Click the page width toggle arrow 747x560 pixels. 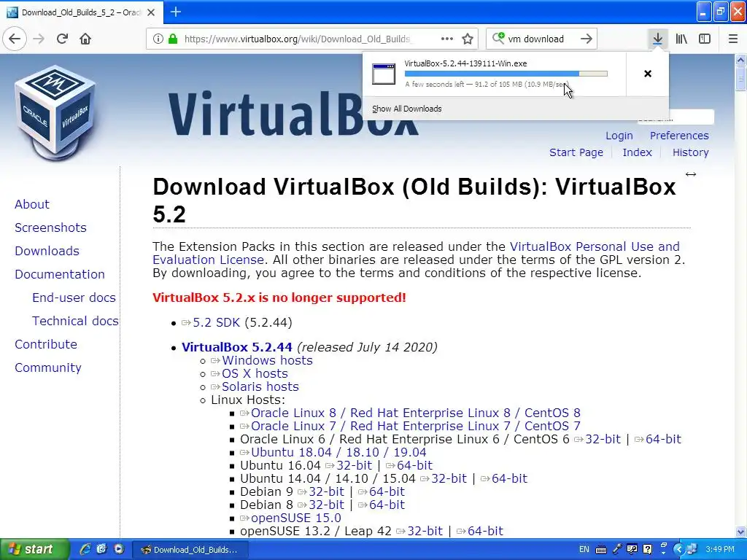[x=691, y=174]
